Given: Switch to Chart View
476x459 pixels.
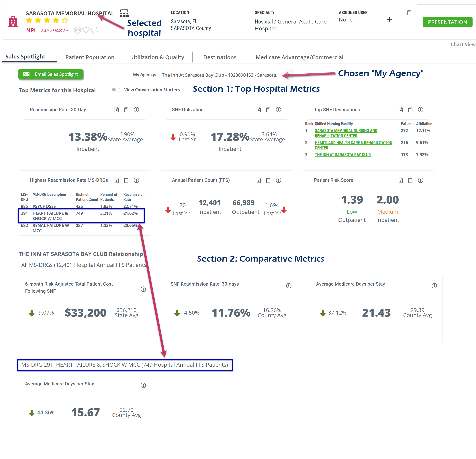Looking at the screenshot, I should click(463, 44).
